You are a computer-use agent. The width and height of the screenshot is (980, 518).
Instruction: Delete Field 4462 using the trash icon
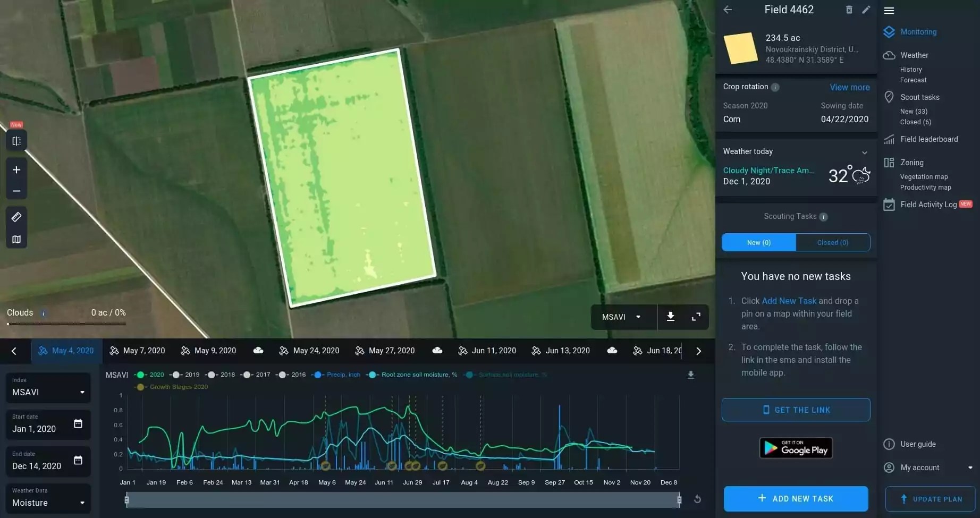pyautogui.click(x=849, y=10)
